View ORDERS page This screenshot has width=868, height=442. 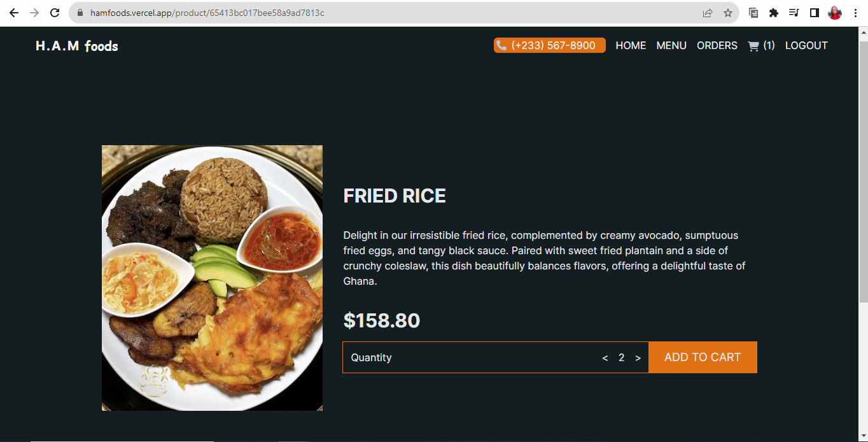(717, 46)
